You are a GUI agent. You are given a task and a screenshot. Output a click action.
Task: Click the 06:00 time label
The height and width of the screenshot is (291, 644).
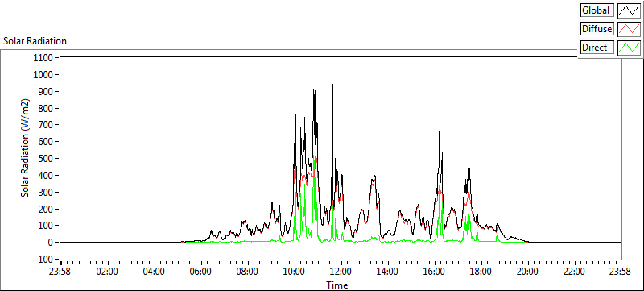point(201,272)
